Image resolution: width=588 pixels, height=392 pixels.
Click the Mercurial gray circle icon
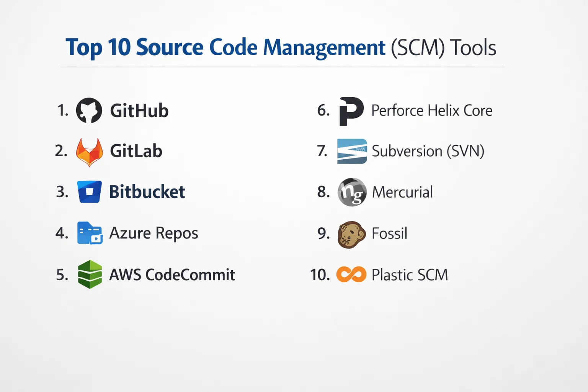point(352,192)
